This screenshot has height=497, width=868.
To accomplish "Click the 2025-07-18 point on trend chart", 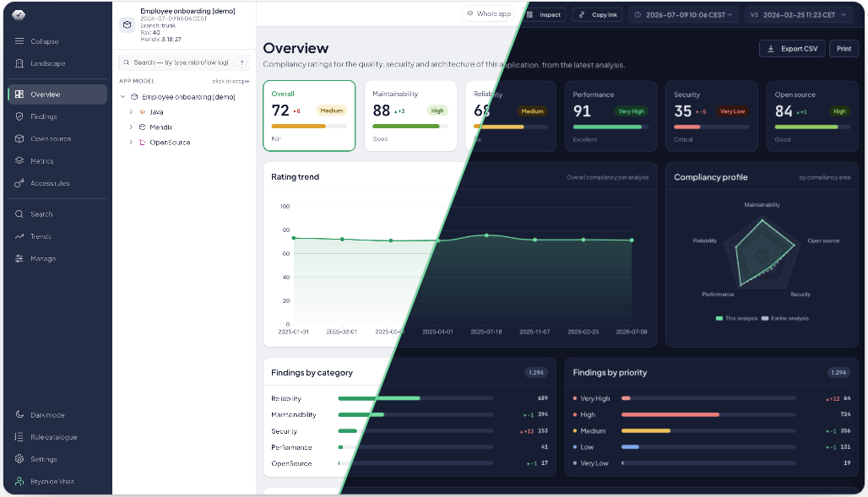I will tap(486, 235).
